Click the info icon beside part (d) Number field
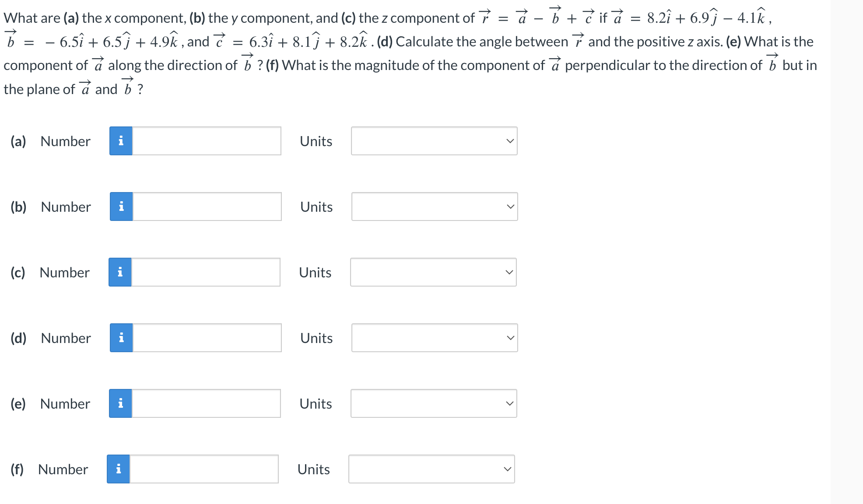This screenshot has height=504, width=863. pyautogui.click(x=121, y=337)
